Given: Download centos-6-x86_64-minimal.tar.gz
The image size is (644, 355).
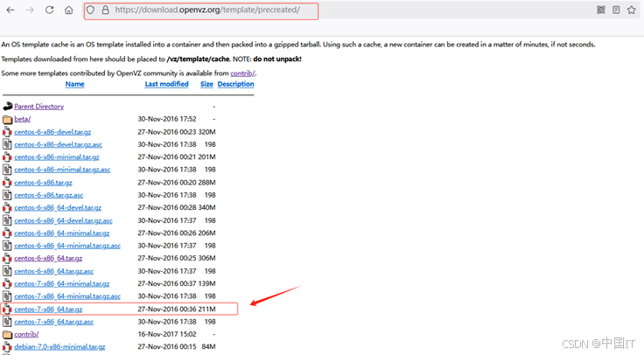Looking at the screenshot, I should click(62, 233).
